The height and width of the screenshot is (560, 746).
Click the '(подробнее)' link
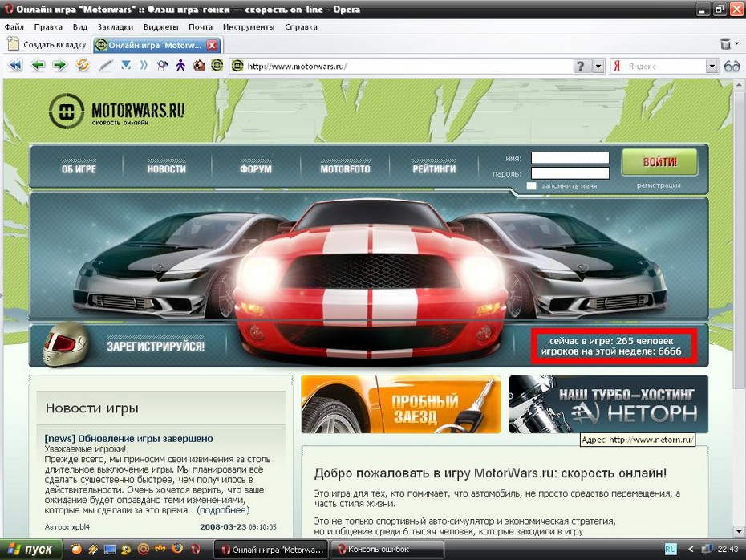point(223,510)
